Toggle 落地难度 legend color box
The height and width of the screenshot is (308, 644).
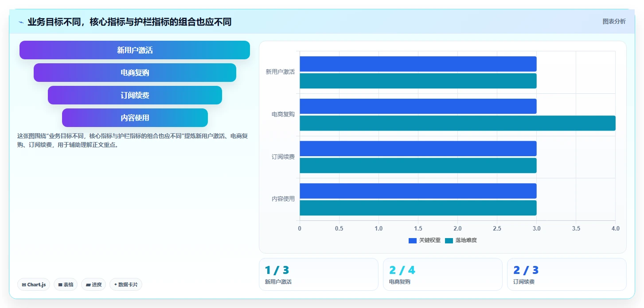click(x=449, y=240)
